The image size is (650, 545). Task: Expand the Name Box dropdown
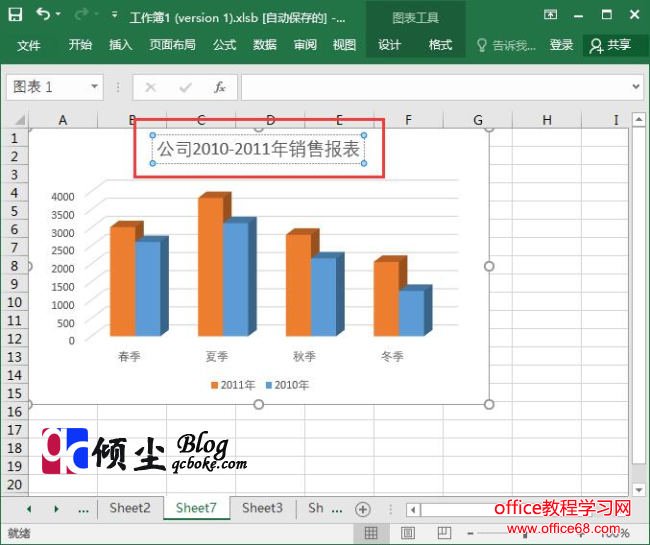tap(95, 86)
